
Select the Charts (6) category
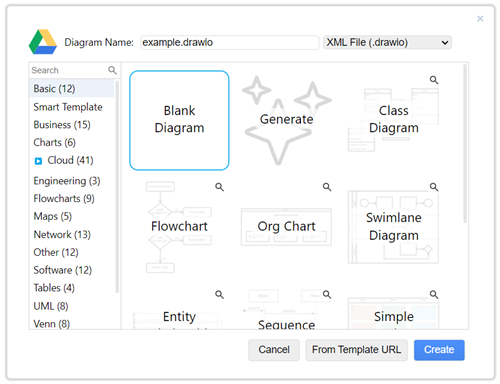click(x=54, y=142)
